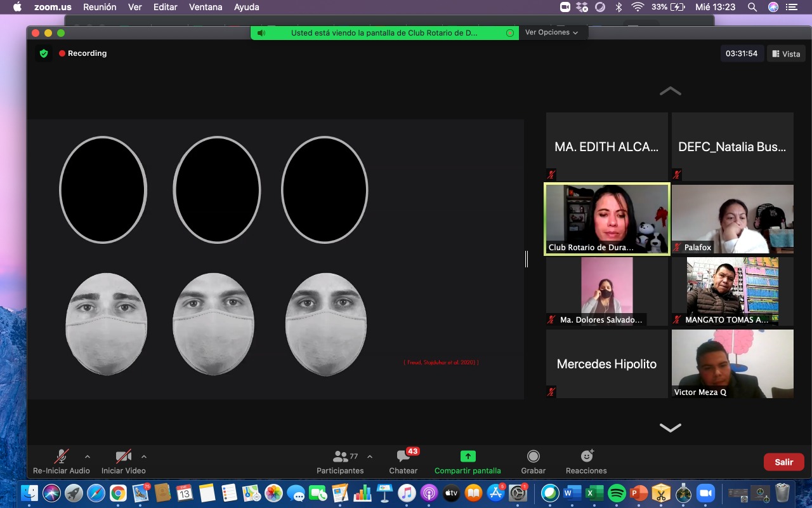Image resolution: width=812 pixels, height=508 pixels.
Task: Expand video options arrow beside camera
Action: point(144,457)
